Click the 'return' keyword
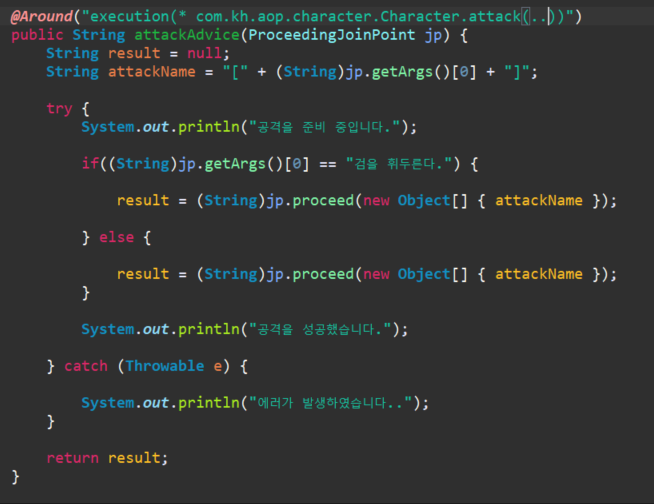 coord(73,458)
